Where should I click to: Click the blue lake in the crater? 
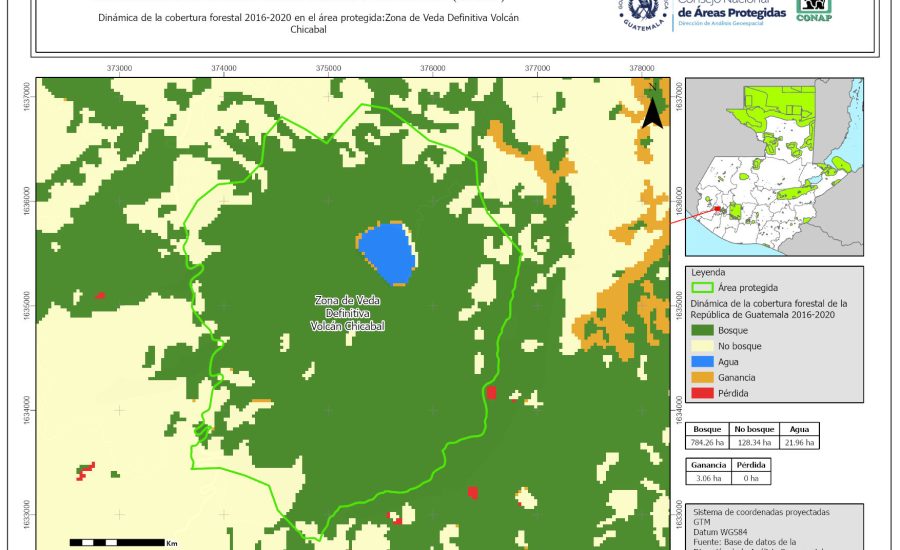pos(386,251)
